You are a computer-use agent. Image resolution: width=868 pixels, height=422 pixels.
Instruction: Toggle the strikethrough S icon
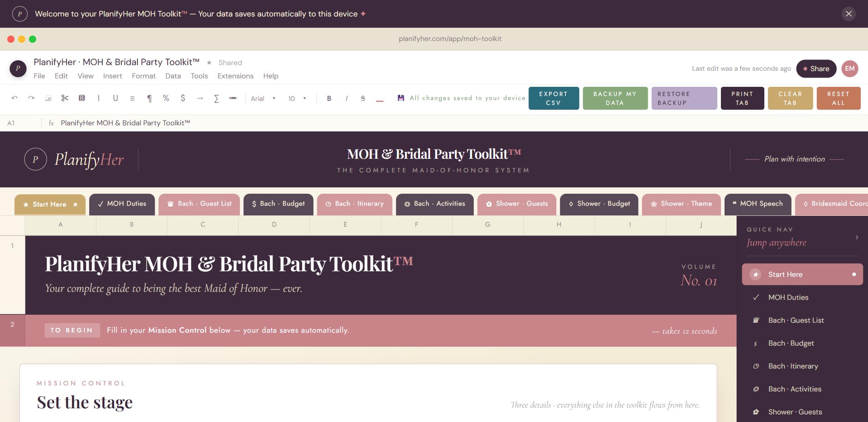pos(363,98)
